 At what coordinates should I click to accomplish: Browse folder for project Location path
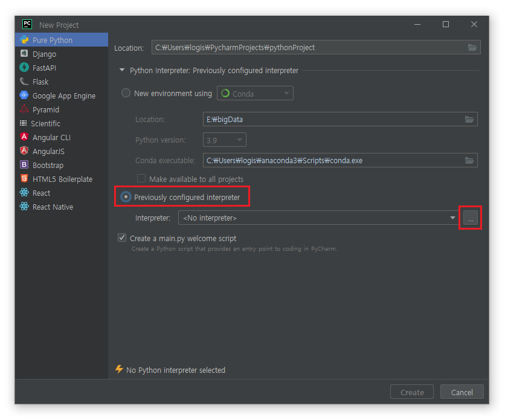point(472,48)
